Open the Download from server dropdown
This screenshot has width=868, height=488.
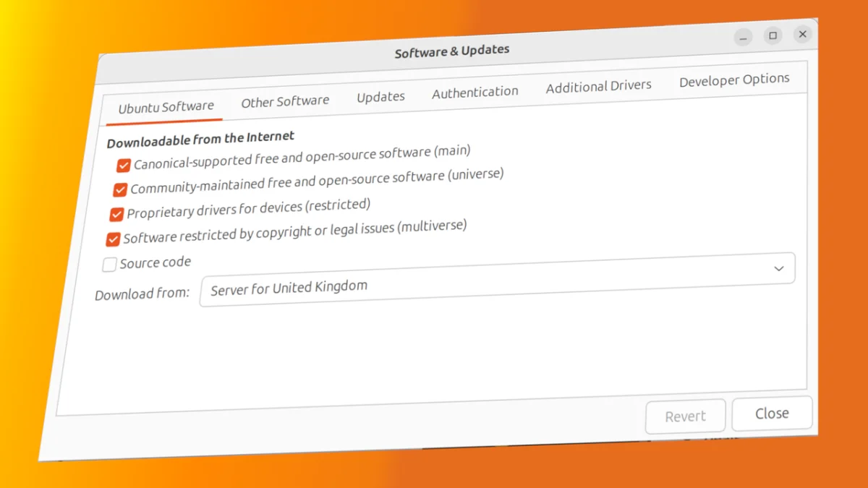pyautogui.click(x=498, y=279)
